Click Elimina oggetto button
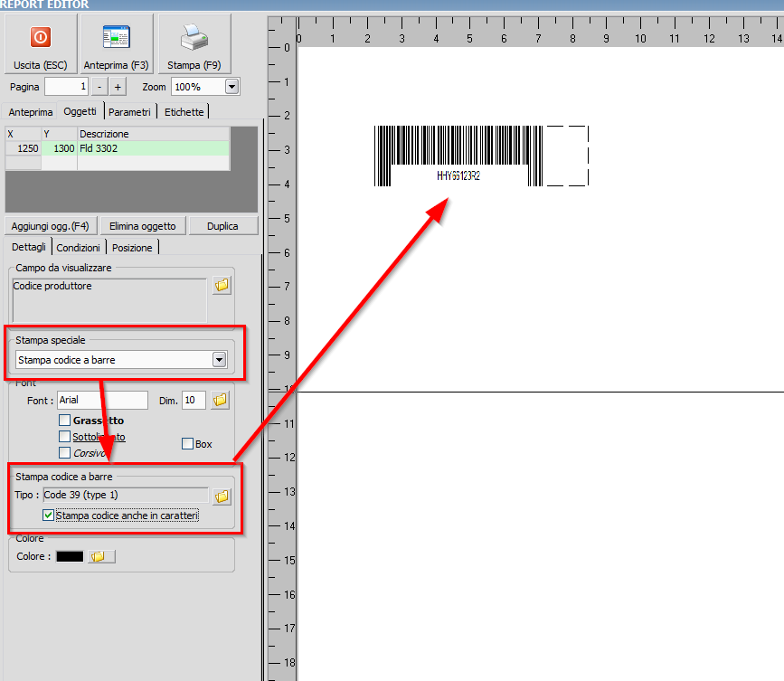The height and width of the screenshot is (681, 784). (143, 226)
